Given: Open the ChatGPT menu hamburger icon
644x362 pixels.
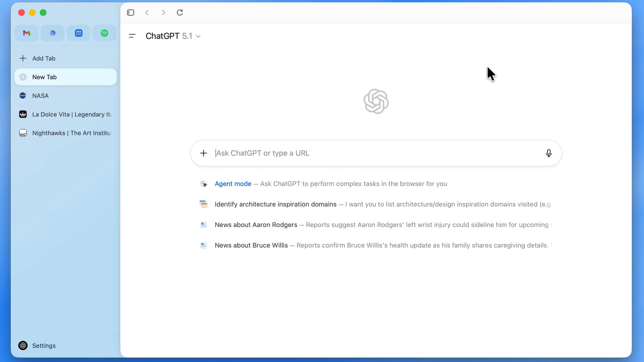Looking at the screenshot, I should [x=132, y=36].
